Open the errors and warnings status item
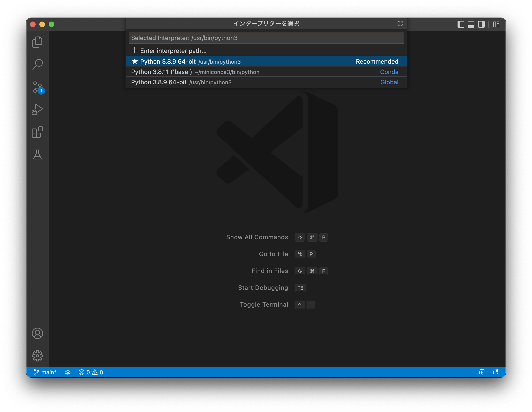The width and height of the screenshot is (532, 412). point(91,372)
